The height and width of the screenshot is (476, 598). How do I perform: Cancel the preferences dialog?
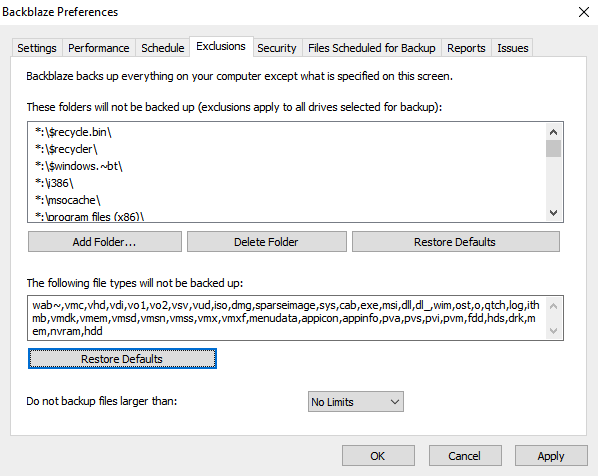[465, 456]
